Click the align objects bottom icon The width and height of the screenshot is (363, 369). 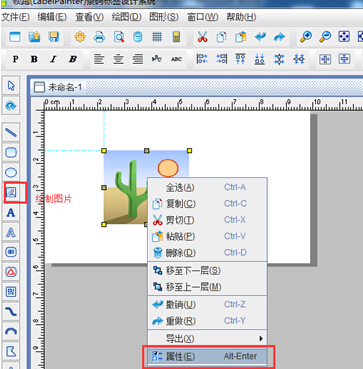click(260, 59)
